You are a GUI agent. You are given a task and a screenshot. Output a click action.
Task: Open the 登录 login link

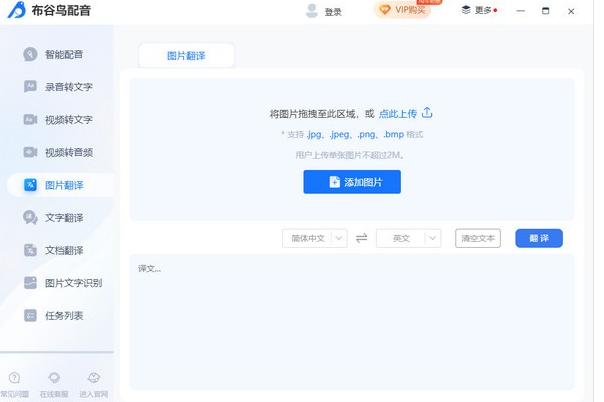(333, 12)
